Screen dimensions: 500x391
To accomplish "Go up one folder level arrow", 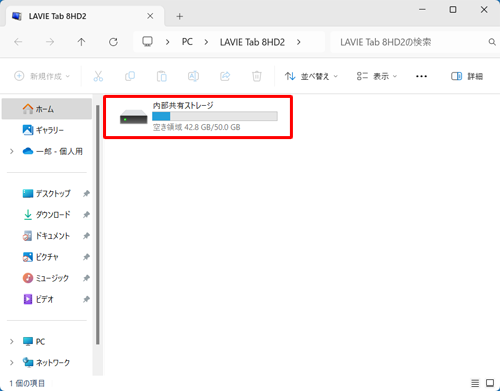I will pyautogui.click(x=81, y=42).
